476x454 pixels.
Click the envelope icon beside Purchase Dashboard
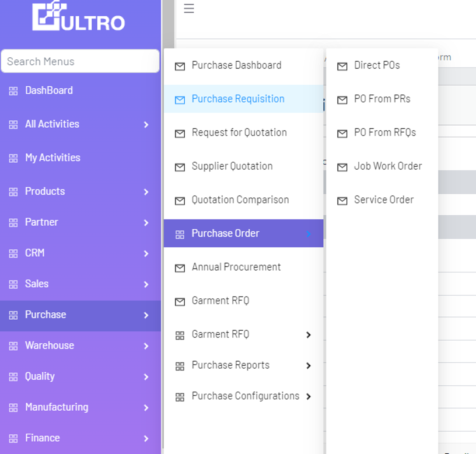click(180, 66)
